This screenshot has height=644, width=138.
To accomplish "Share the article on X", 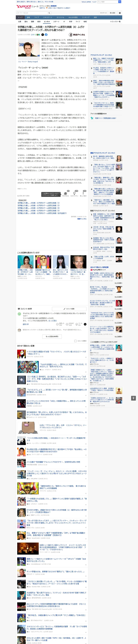I will 43,35.
